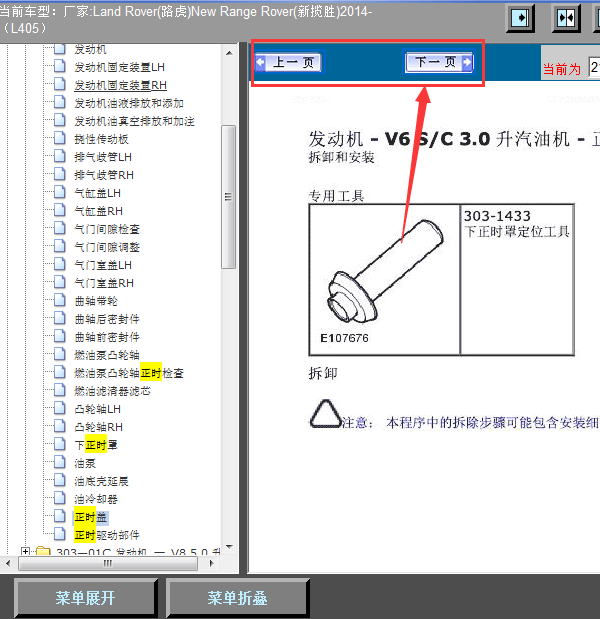Open 发动机油真空排放和加注 entry
This screenshot has width=600, height=619.
pyautogui.click(x=134, y=121)
